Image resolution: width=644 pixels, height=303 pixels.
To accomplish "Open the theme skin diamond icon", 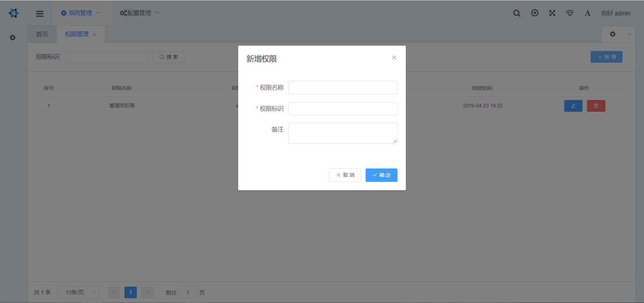I will 570,13.
